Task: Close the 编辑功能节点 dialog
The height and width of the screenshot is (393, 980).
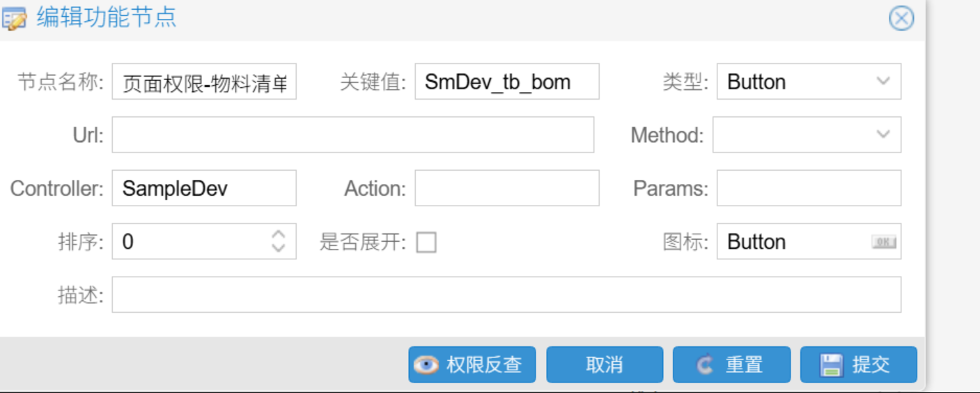Action: (901, 18)
